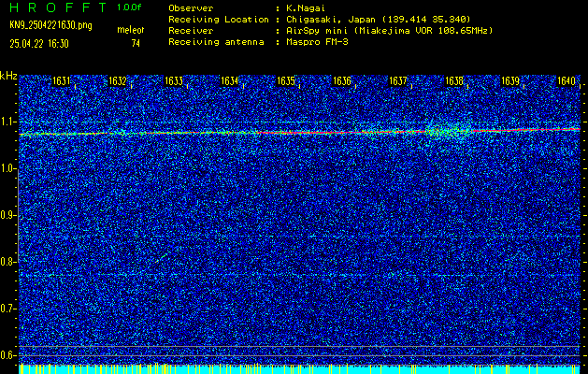Click the 0.8 kHz frequency label
This screenshot has height=374, width=588.
[7, 262]
